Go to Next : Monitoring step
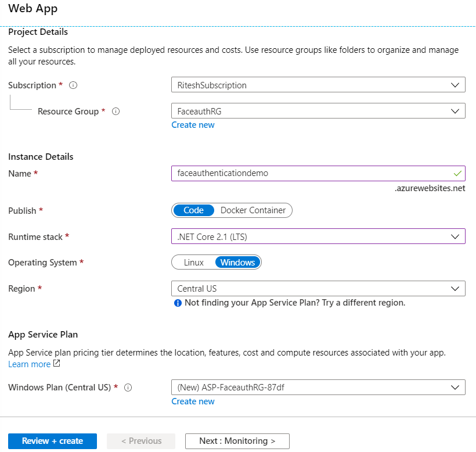This screenshot has width=476, height=452. [237, 441]
